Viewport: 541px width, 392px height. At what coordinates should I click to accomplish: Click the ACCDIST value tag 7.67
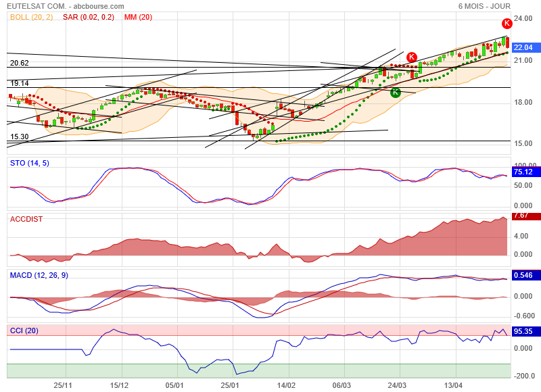(526, 216)
